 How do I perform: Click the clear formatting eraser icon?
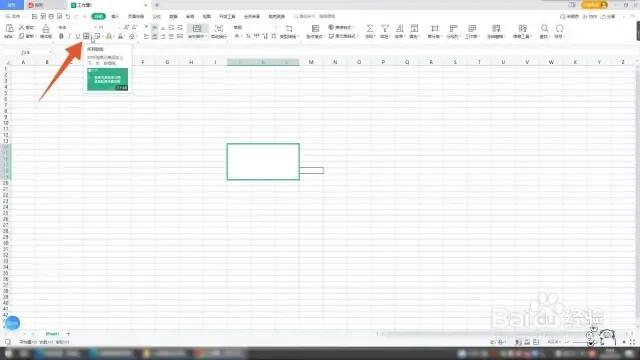(131, 36)
